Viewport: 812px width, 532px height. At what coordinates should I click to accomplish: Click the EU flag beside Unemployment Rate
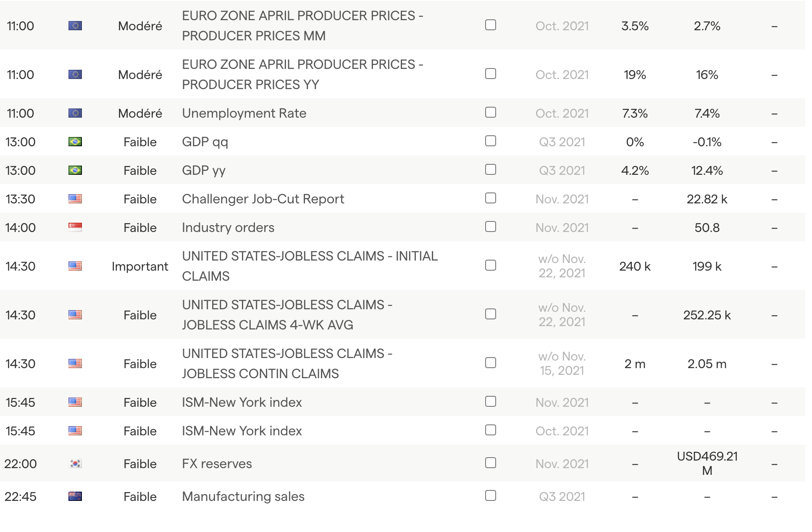75,113
